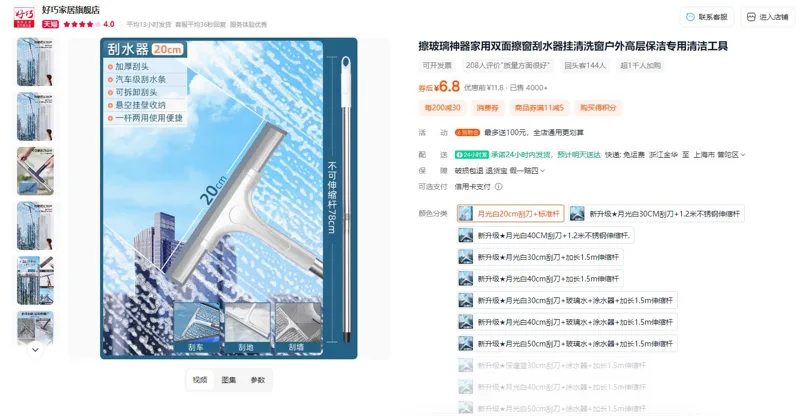This screenshot has height=416, width=800.
Task: Click the 商品券满11减5 coupon tag
Action: [x=539, y=108]
